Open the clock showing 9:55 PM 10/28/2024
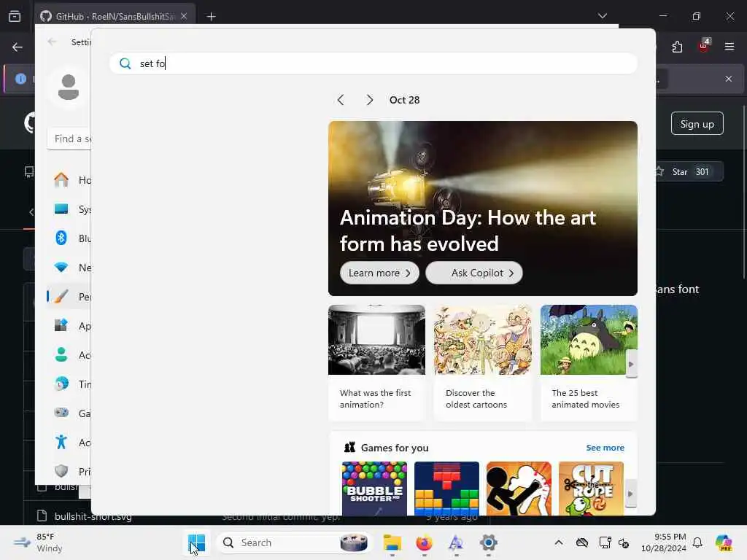 tap(664, 542)
